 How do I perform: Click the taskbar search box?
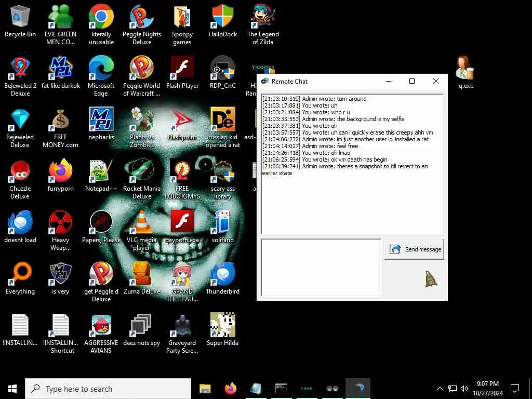(108, 389)
